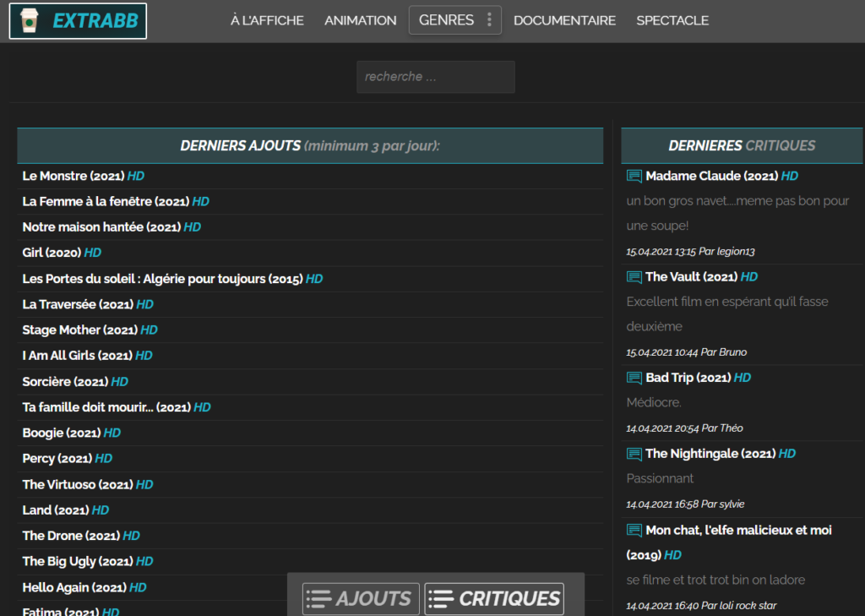Click the DERNIERS AJOUTS header

click(x=310, y=145)
